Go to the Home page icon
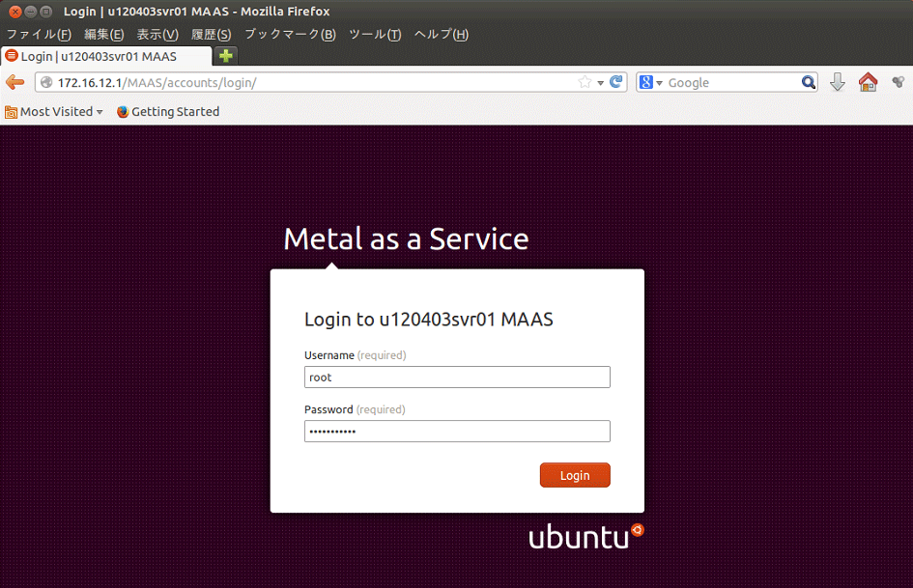 pos(868,82)
